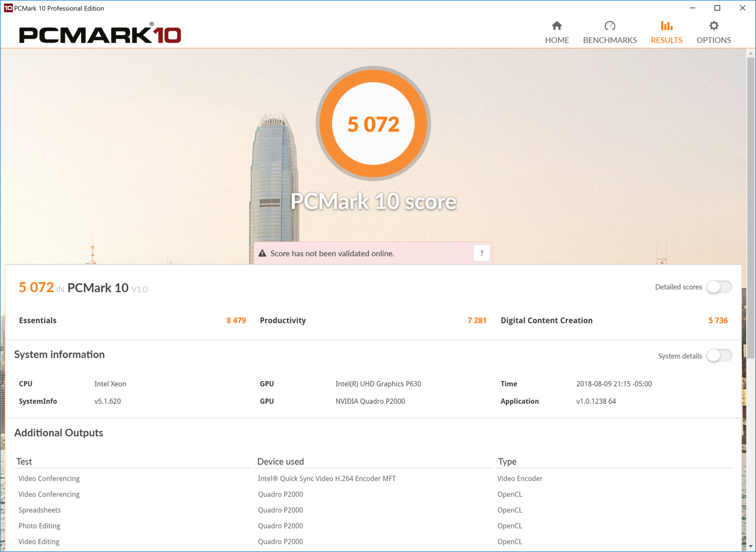756x552 pixels.
Task: Click the Essentials score 8 479
Action: (236, 321)
